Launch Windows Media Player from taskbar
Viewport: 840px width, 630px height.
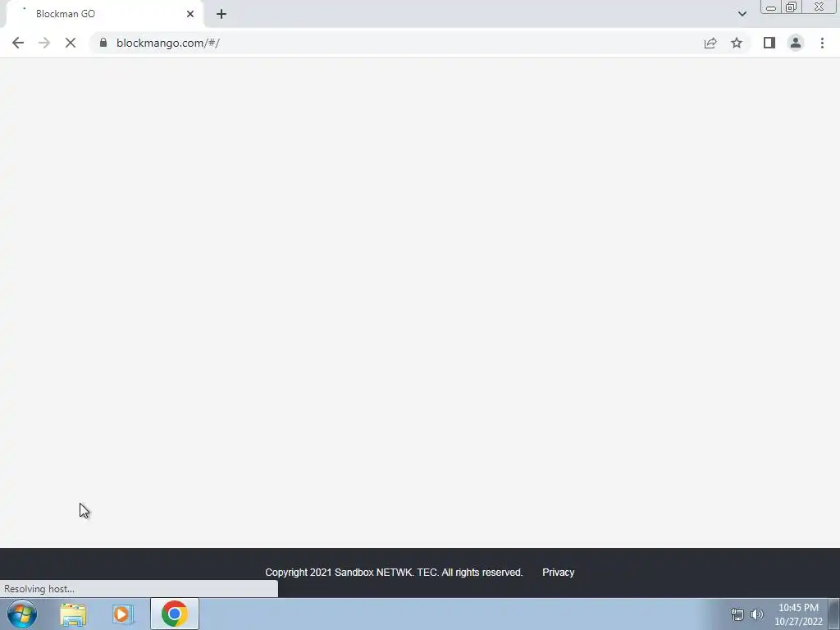coord(123,614)
